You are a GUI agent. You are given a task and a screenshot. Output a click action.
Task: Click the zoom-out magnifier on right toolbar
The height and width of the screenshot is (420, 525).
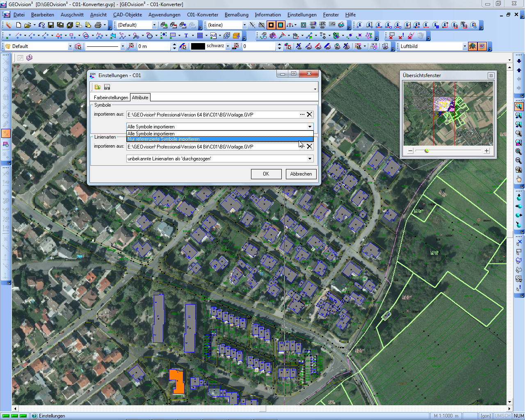(x=519, y=161)
